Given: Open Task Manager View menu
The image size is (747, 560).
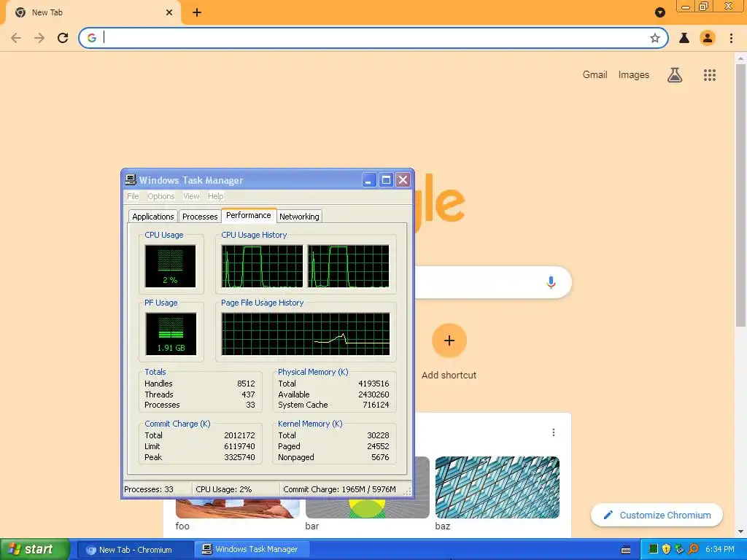Looking at the screenshot, I should tap(191, 196).
